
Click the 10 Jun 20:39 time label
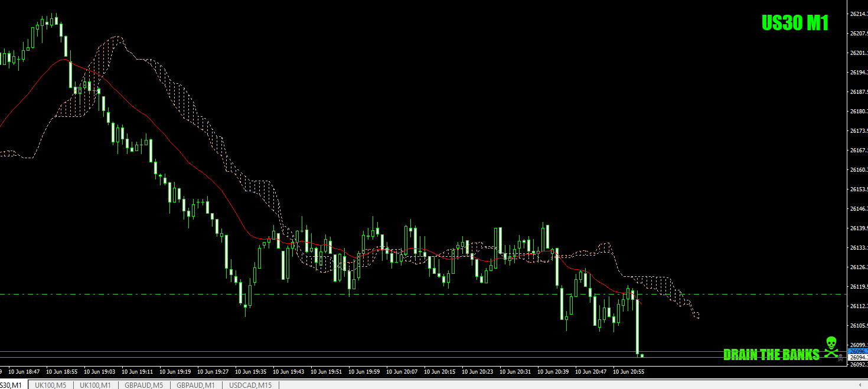tap(553, 372)
